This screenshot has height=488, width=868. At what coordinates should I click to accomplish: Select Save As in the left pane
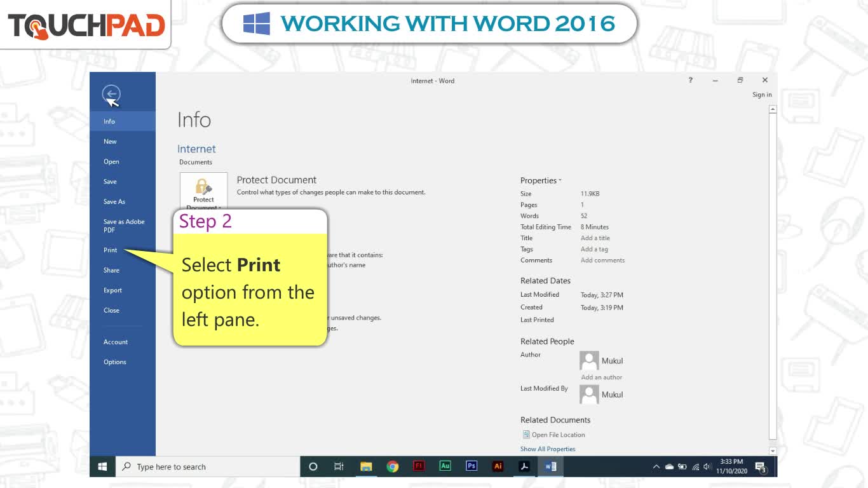pos(123,202)
